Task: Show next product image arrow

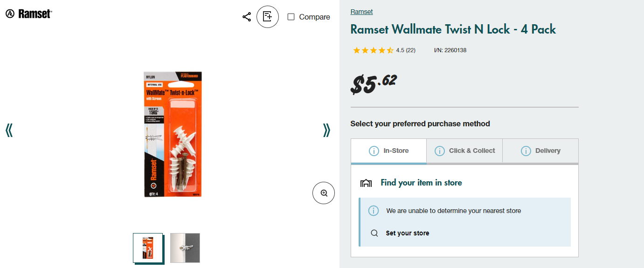Action: click(326, 131)
